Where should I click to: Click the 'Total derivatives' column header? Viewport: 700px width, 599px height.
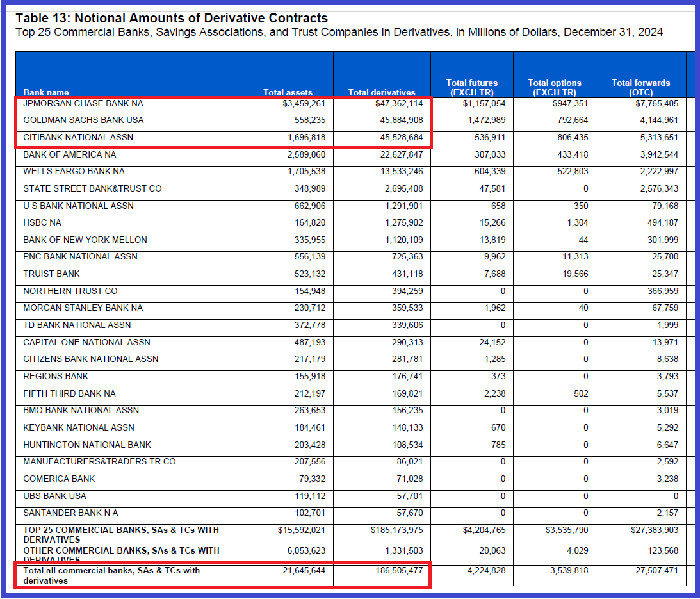382,92
